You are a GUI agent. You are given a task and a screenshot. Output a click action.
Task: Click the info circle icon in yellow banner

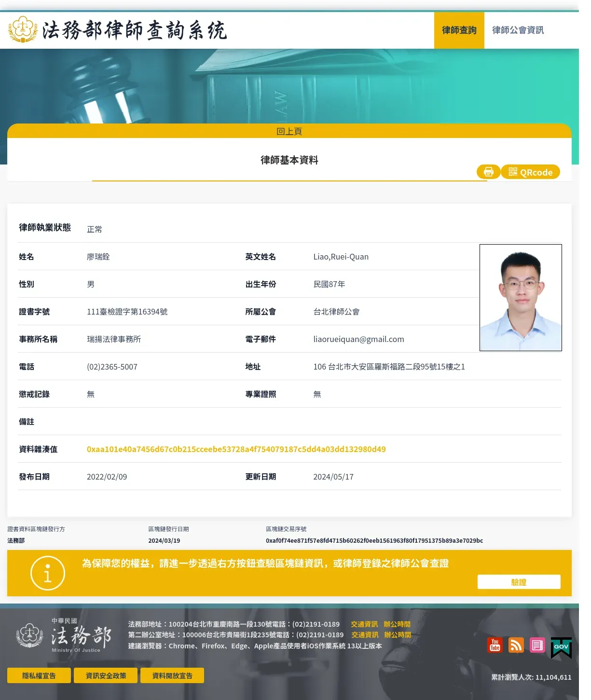48,573
